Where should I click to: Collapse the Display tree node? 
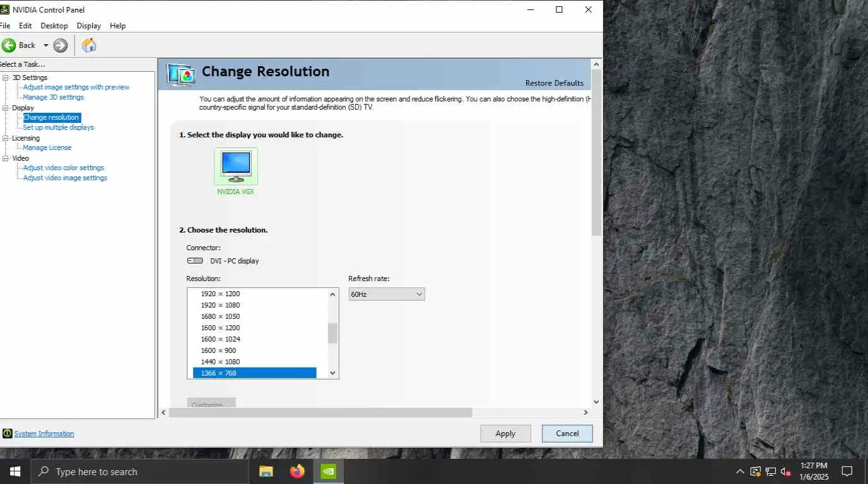point(6,108)
